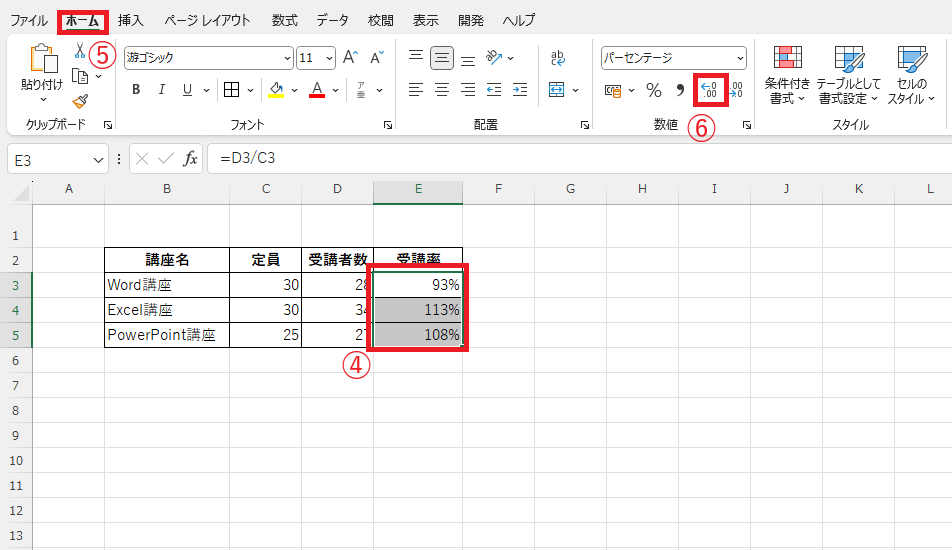This screenshot has height=550, width=952.
Task: Click the select all corner triangle
Action: tap(21, 193)
